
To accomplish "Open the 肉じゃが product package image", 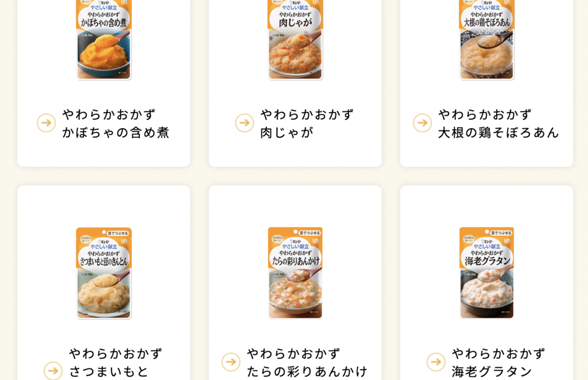I will tap(295, 40).
